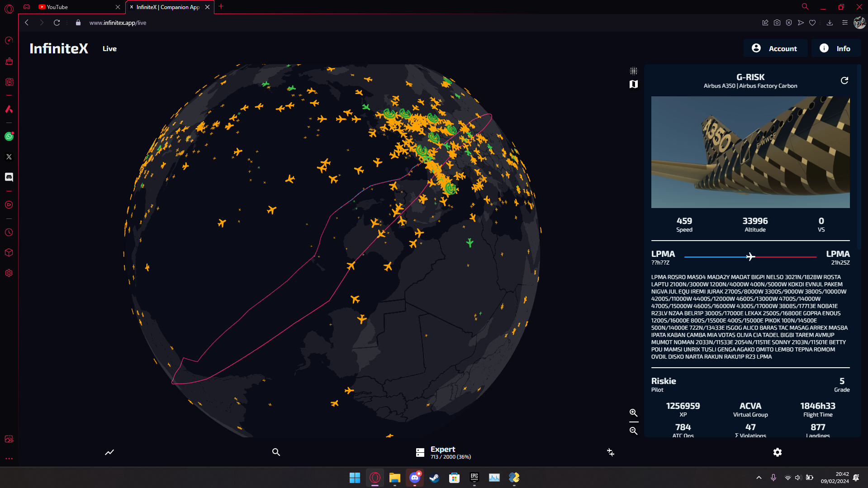This screenshot has width=868, height=488.
Task: Open browsing History in the sidebar
Action: pyautogui.click(x=9, y=232)
